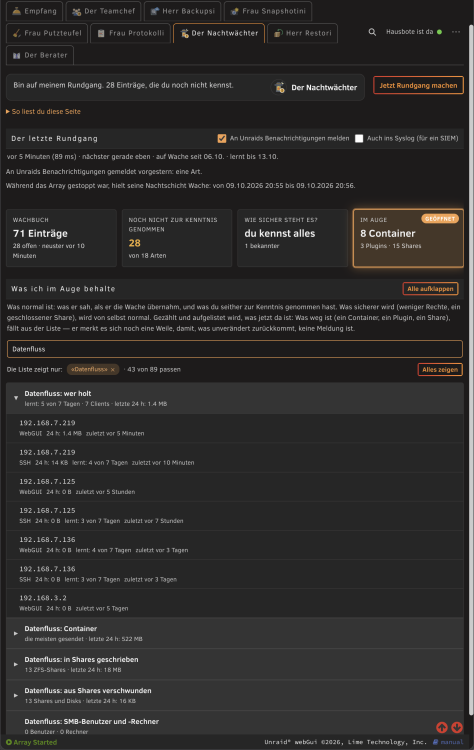
Task: Select 192.168.7.125 SSH row
Action: 235,516
